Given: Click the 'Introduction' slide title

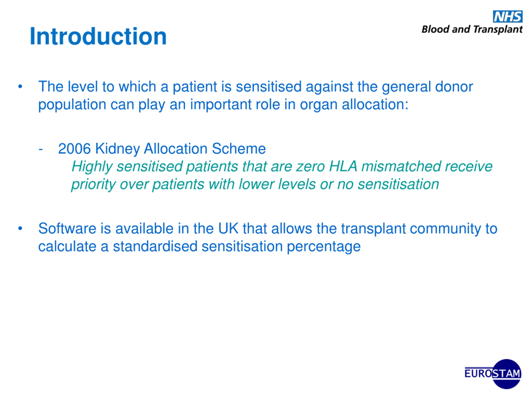Looking at the screenshot, I should [x=98, y=36].
